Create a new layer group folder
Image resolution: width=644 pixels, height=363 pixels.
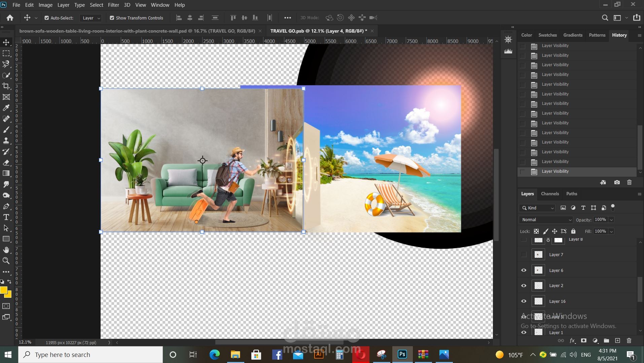click(x=606, y=340)
